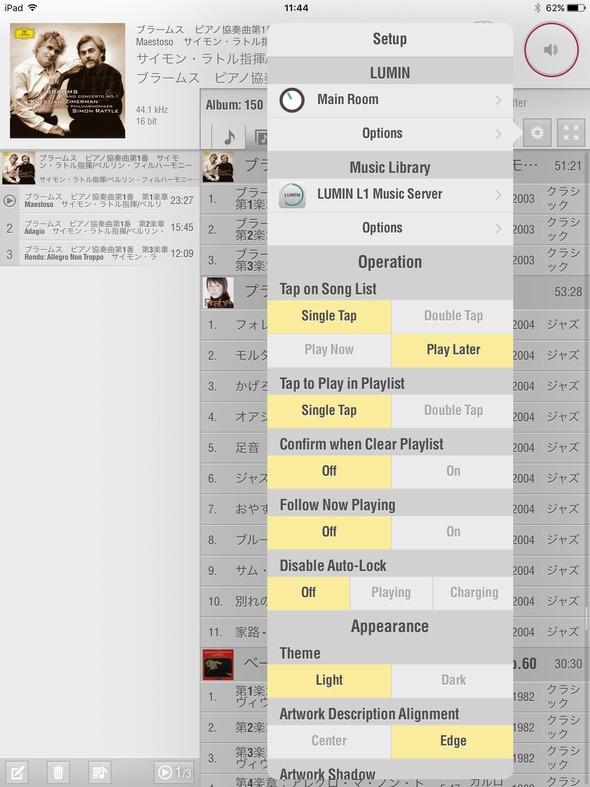
Task: Select the music note songs tab
Action: click(x=229, y=136)
